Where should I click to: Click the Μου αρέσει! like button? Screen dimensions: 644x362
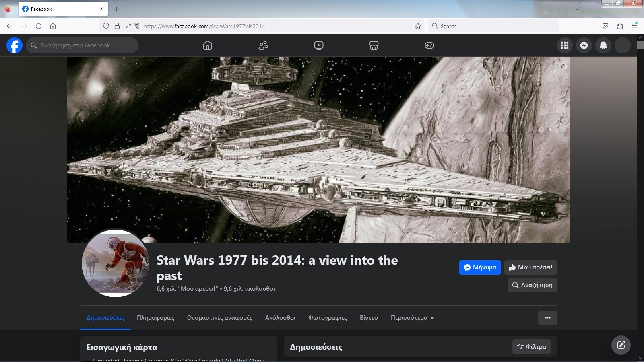[531, 267]
